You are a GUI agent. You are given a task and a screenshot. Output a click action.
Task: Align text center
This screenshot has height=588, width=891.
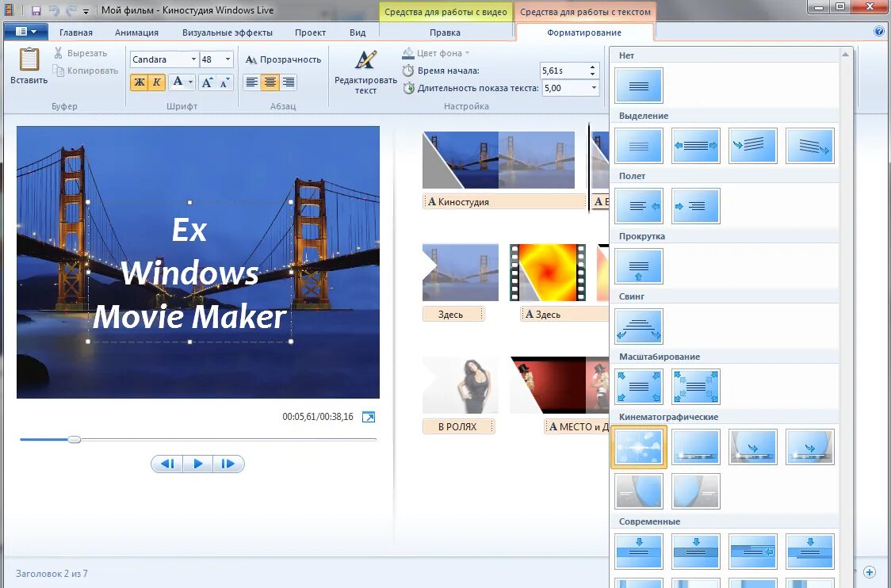click(270, 82)
